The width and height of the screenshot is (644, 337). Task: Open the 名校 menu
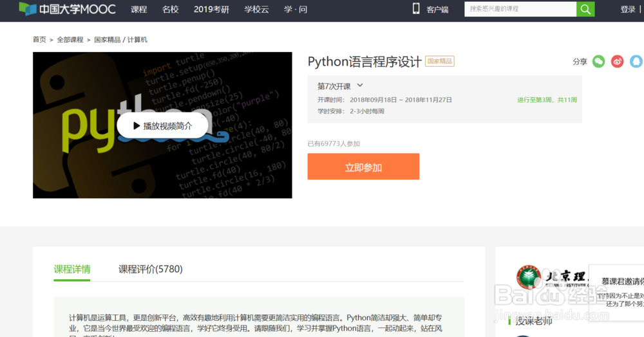click(x=171, y=10)
